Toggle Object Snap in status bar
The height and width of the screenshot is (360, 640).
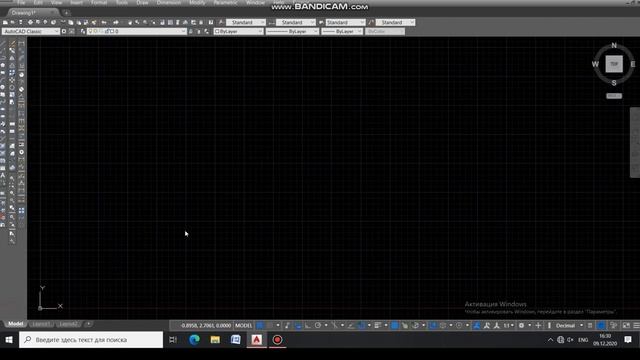(x=362, y=325)
